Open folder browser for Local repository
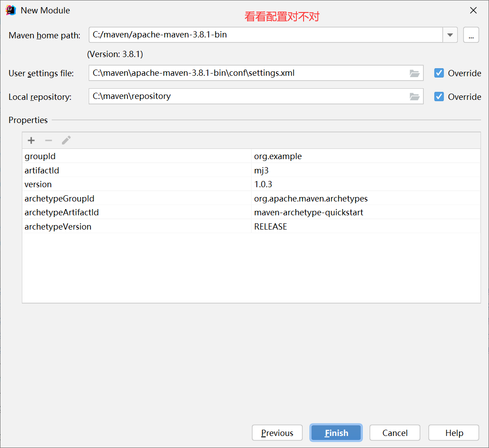The image size is (489, 448). point(414,97)
